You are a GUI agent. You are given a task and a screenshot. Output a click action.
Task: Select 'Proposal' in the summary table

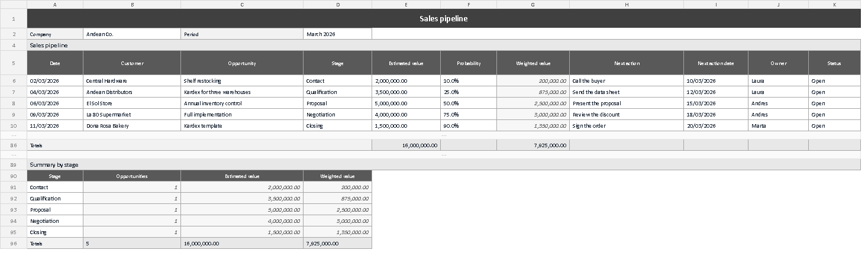click(x=55, y=210)
